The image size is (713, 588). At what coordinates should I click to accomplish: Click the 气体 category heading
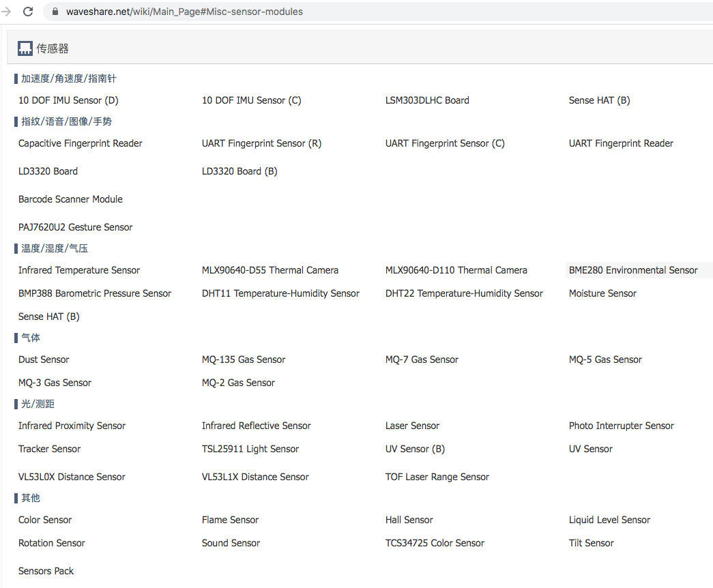coord(31,338)
